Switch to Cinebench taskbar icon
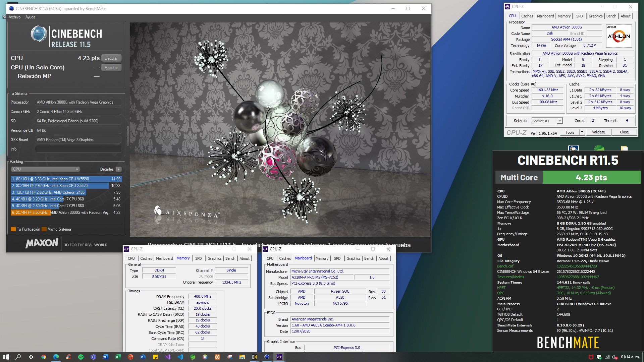644x362 pixels. (267, 357)
